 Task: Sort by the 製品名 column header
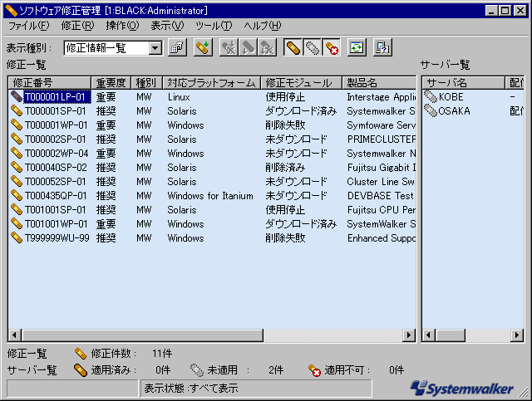[379, 83]
